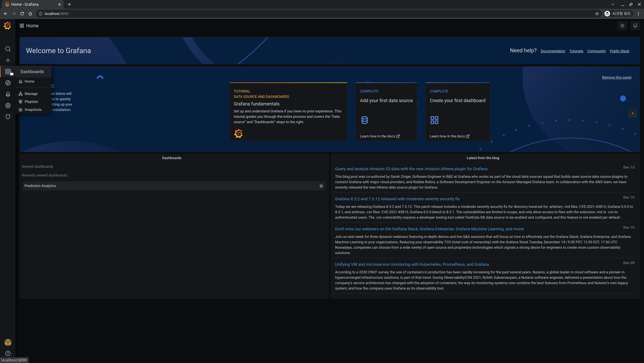Open the webinars on Grafana Stack post
Viewport: 644px width, 363px height.
click(429, 229)
